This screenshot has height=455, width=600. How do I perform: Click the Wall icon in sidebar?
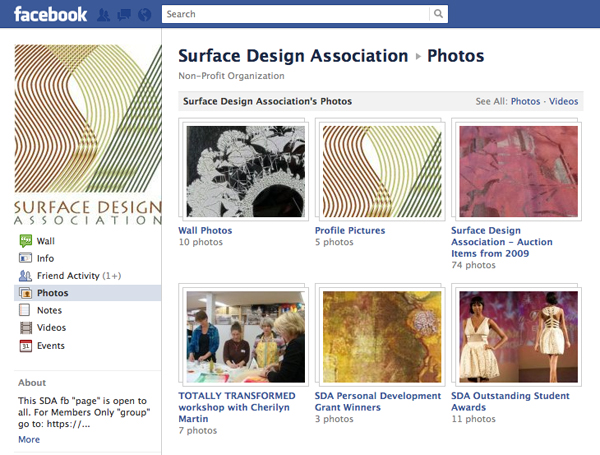tap(26, 241)
